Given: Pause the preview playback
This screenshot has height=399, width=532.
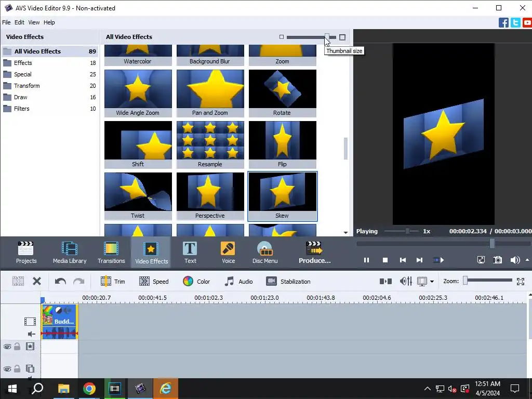Looking at the screenshot, I should coord(366,260).
